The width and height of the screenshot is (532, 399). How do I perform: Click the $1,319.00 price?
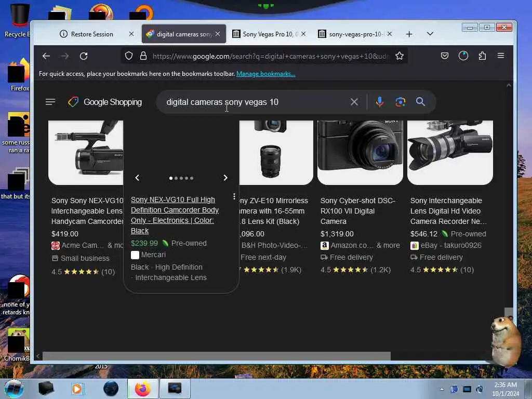pyautogui.click(x=337, y=234)
